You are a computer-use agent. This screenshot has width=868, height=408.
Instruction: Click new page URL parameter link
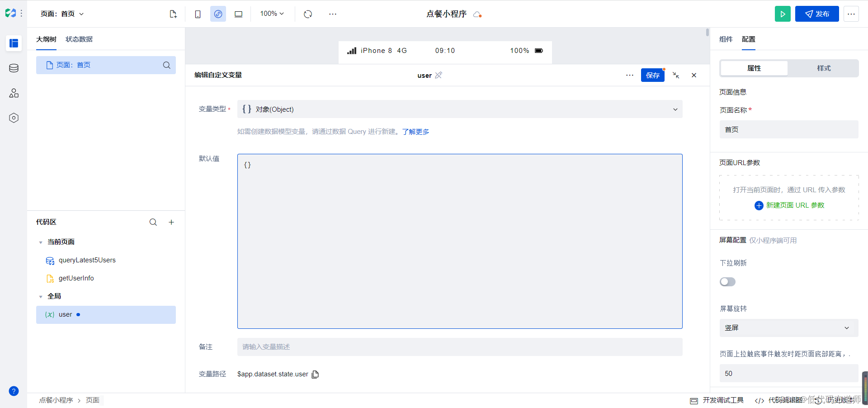click(795, 205)
